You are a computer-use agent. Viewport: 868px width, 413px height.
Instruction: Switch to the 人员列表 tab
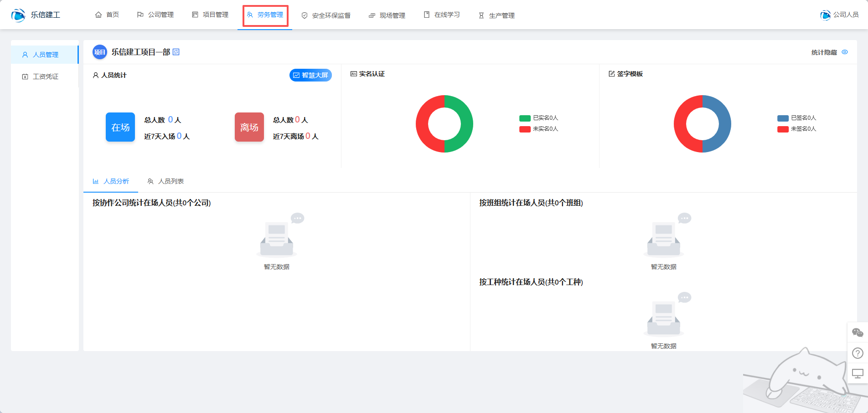165,181
